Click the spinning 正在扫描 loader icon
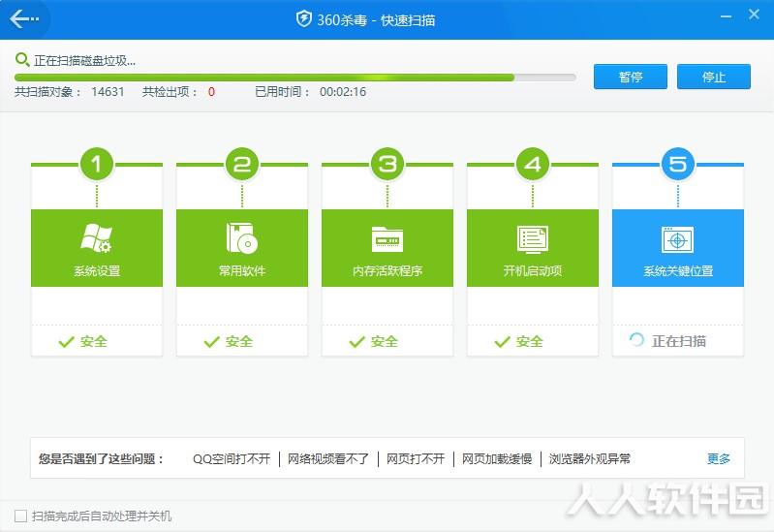Image resolution: width=774 pixels, height=532 pixels. tap(636, 340)
